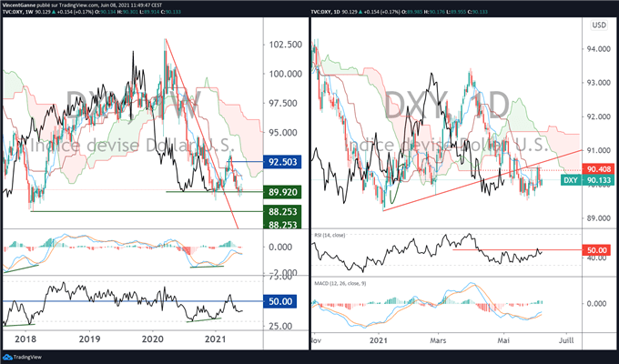Click the 2018 label on weekly time axis
Image resolution: width=619 pixels, height=364 pixels.
pyautogui.click(x=26, y=339)
